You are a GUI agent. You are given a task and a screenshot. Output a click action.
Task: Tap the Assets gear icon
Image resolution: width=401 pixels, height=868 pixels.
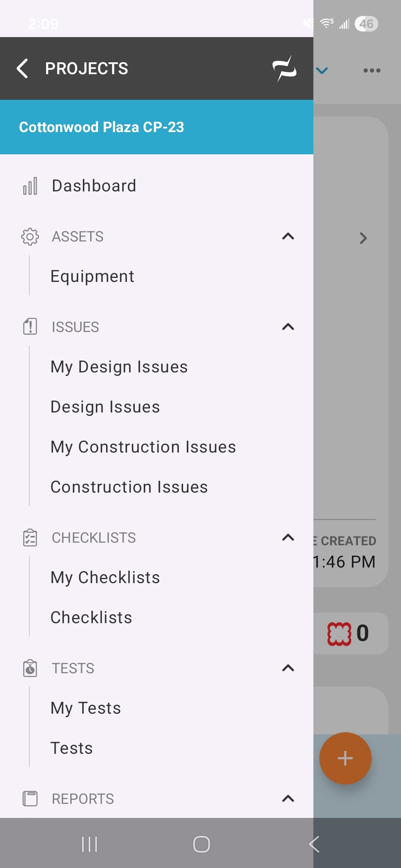pos(30,237)
